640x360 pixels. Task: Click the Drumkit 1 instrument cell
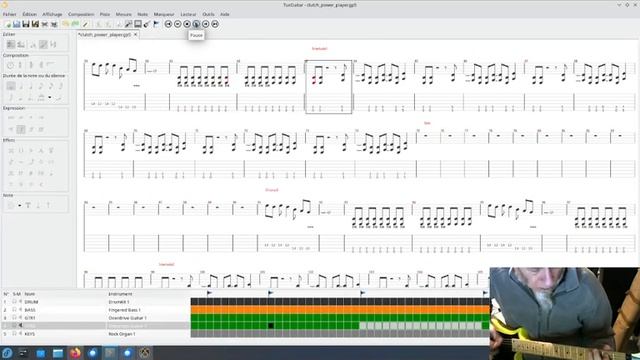coord(119,302)
